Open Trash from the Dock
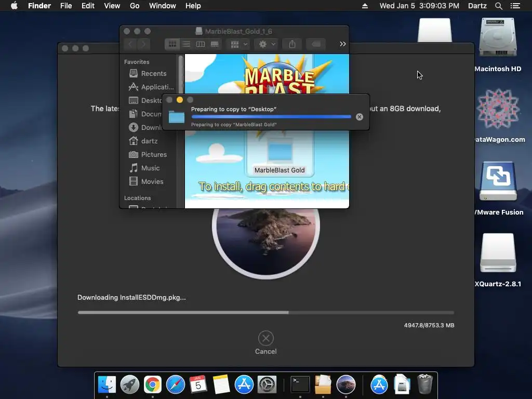Image resolution: width=532 pixels, height=399 pixels. (x=425, y=384)
